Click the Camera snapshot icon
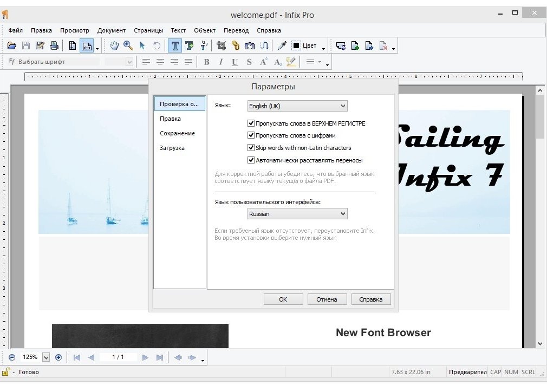 pyautogui.click(x=250, y=45)
